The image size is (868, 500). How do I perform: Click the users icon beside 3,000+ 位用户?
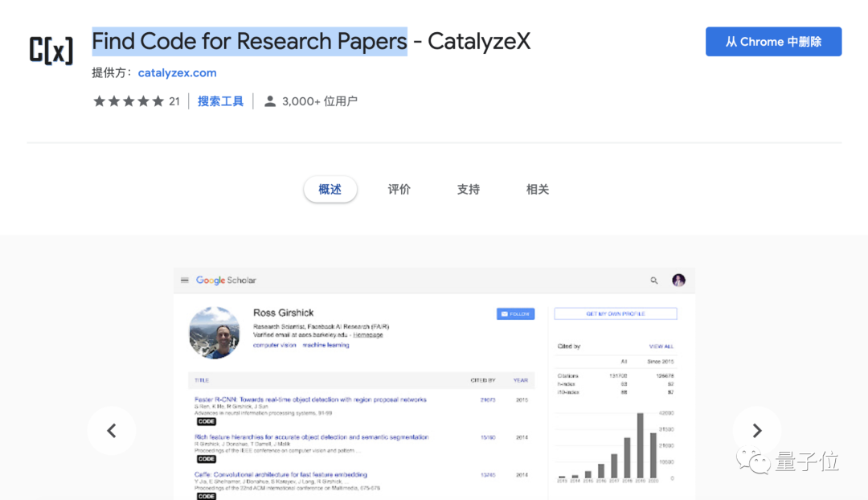tap(269, 100)
